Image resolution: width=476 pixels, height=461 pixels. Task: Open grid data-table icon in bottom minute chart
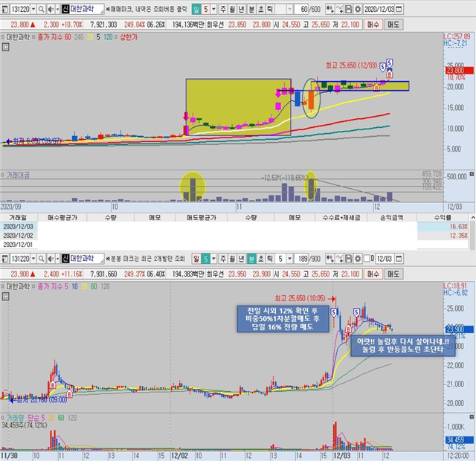tap(5, 297)
